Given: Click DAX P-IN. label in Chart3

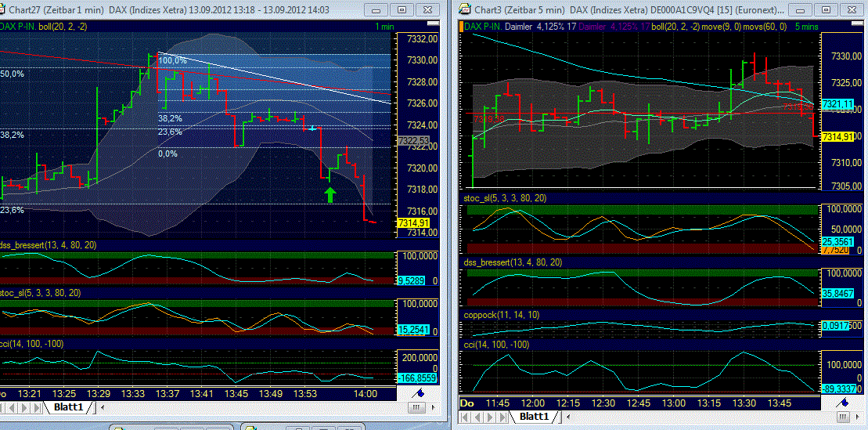Looking at the screenshot, I should click(483, 26).
